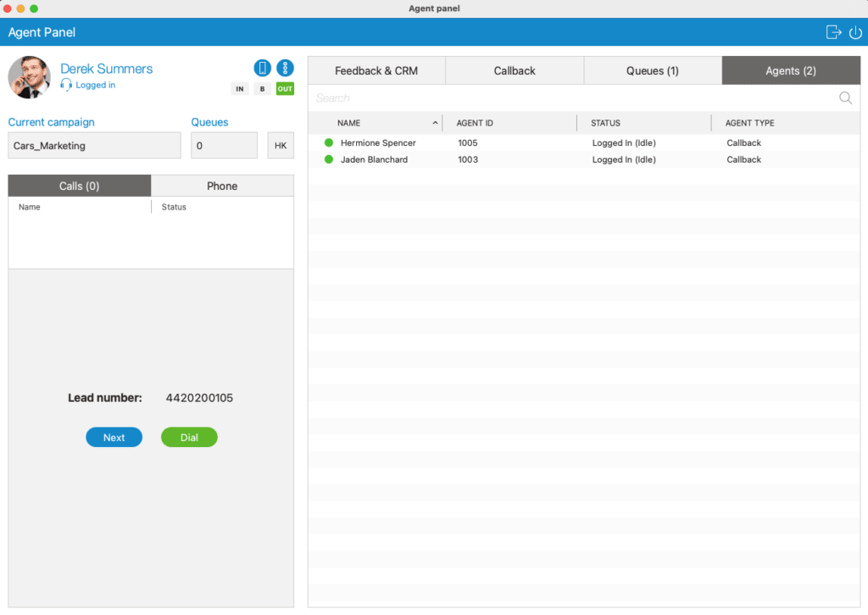Image resolution: width=868 pixels, height=615 pixels.
Task: Click the AGENT TYPE column header
Action: coord(749,123)
